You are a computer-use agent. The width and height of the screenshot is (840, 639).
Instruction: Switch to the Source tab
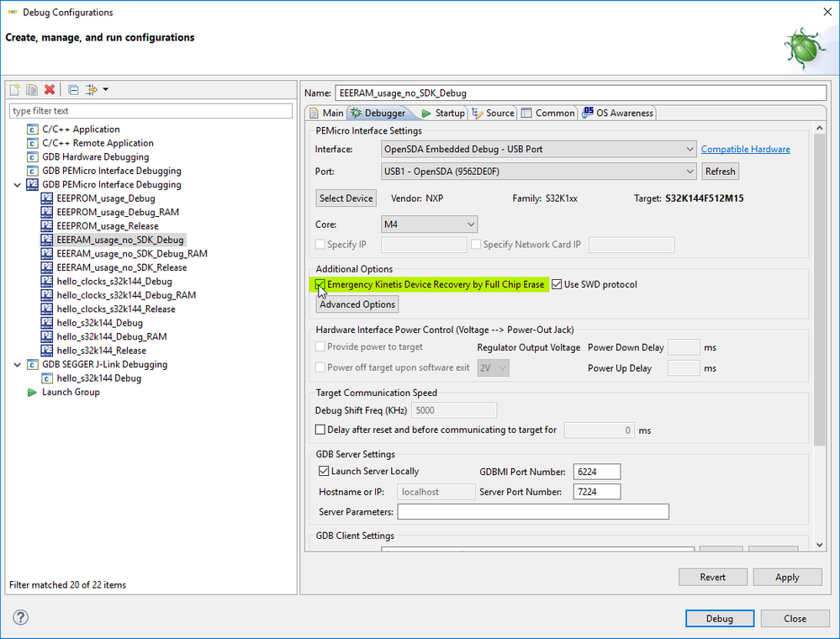494,113
